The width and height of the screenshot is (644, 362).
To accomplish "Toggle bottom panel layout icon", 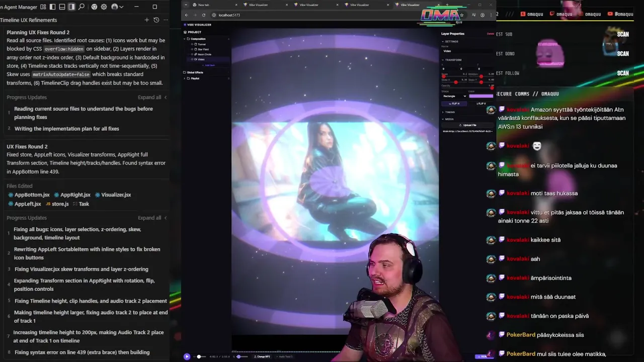I will (62, 7).
